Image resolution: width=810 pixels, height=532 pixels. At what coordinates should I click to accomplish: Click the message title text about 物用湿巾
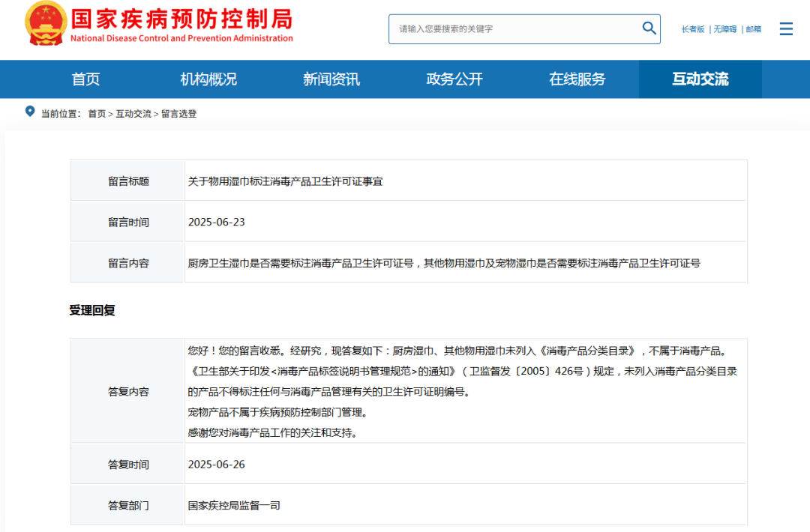tap(285, 181)
